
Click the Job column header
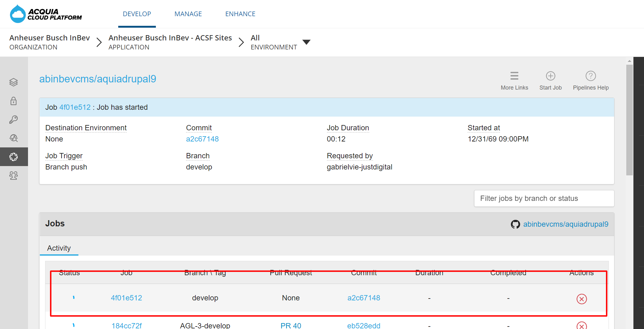126,273
